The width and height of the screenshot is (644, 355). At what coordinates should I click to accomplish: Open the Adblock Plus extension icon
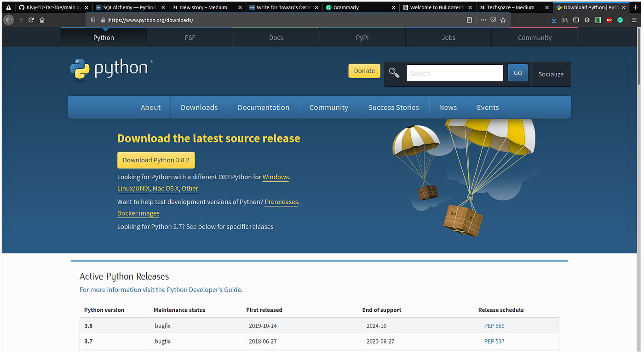coord(609,20)
